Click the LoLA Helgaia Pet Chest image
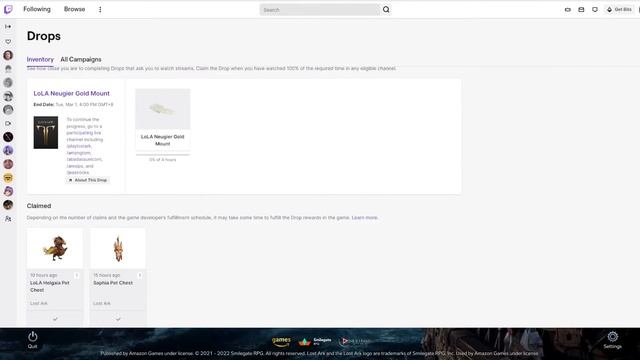The image size is (640, 360). [x=55, y=248]
